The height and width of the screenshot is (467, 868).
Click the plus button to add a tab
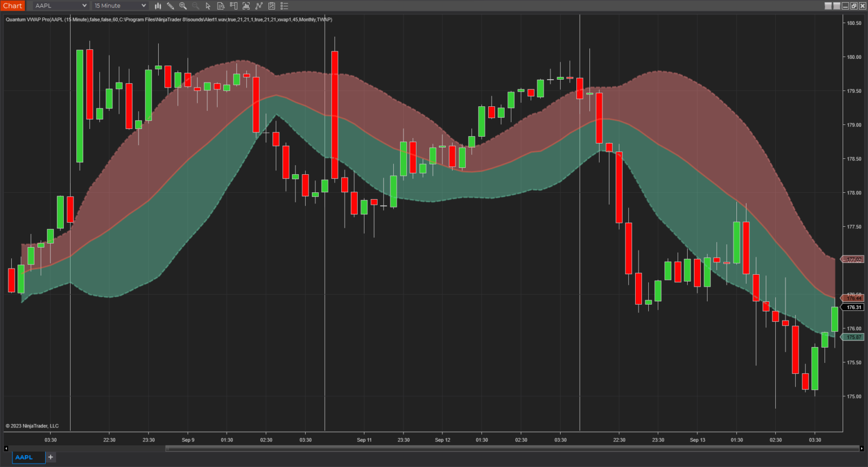pyautogui.click(x=50, y=457)
